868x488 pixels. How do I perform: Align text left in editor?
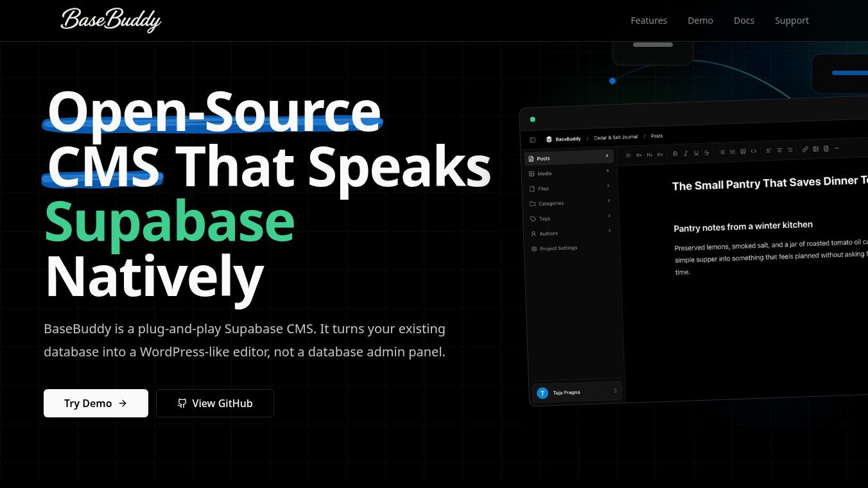click(768, 151)
